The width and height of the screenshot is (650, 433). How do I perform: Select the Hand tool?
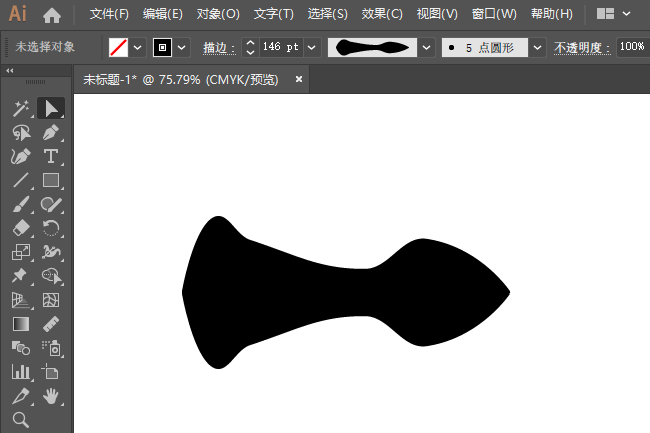click(x=51, y=396)
